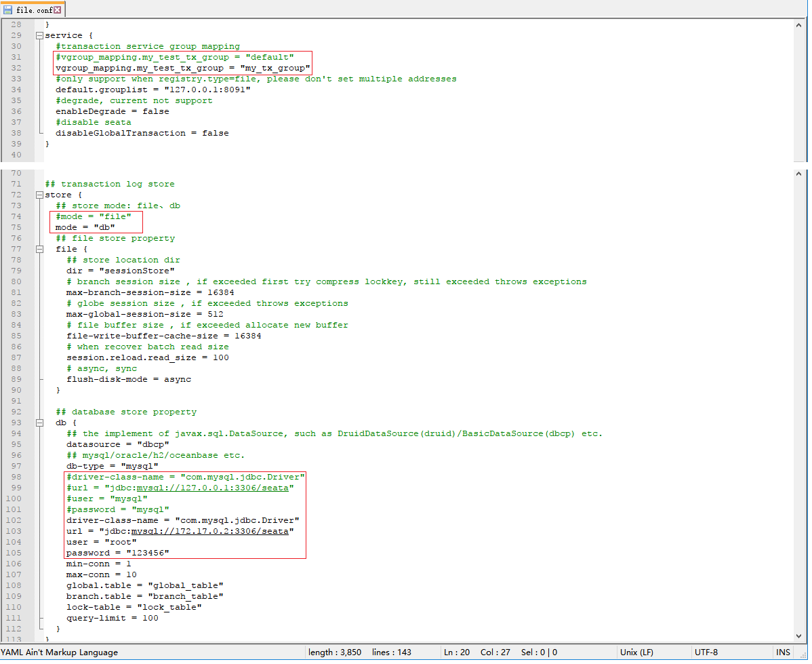Collapse the service block fold marker
812x664 pixels.
pyautogui.click(x=39, y=35)
